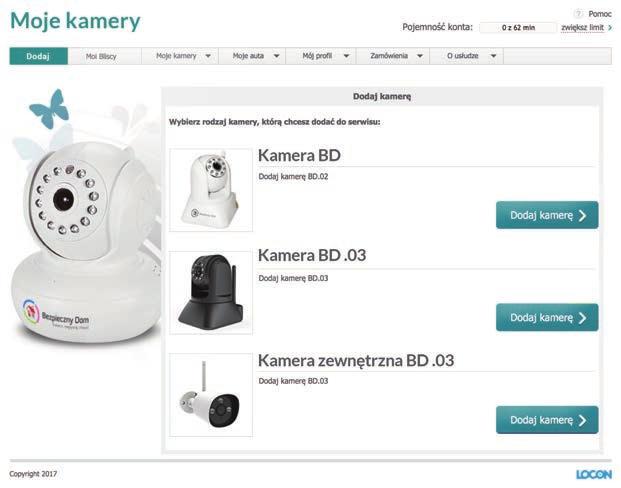Click the account capacity progress bar
This screenshot has height=488, width=621.
click(518, 27)
